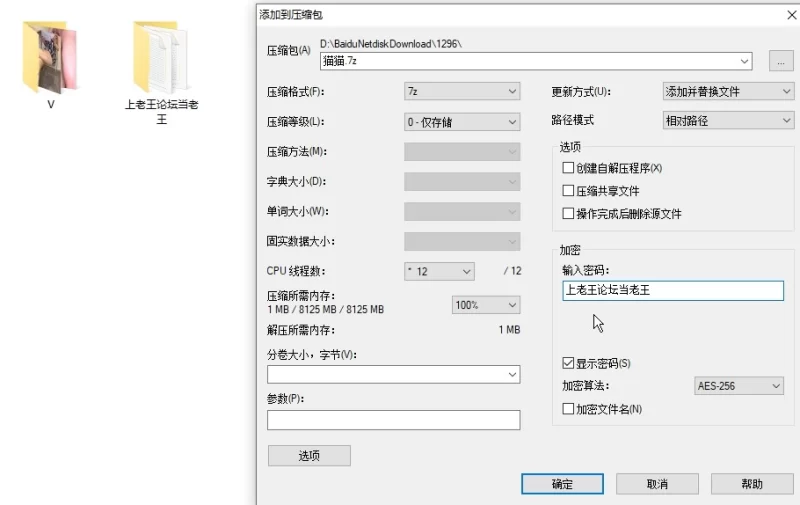This screenshot has width=800, height=505.
Task: Enable 操作完成后删除源文件 checkbox
Action: click(x=568, y=213)
